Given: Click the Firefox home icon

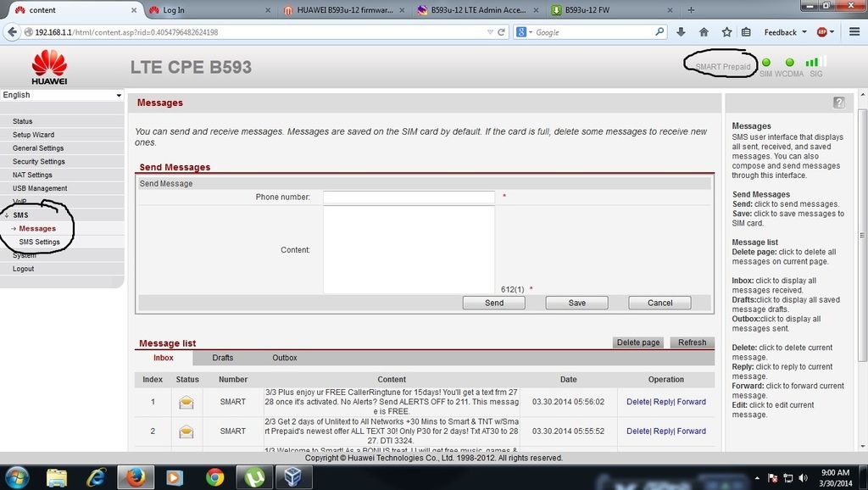Looking at the screenshot, I should click(704, 32).
